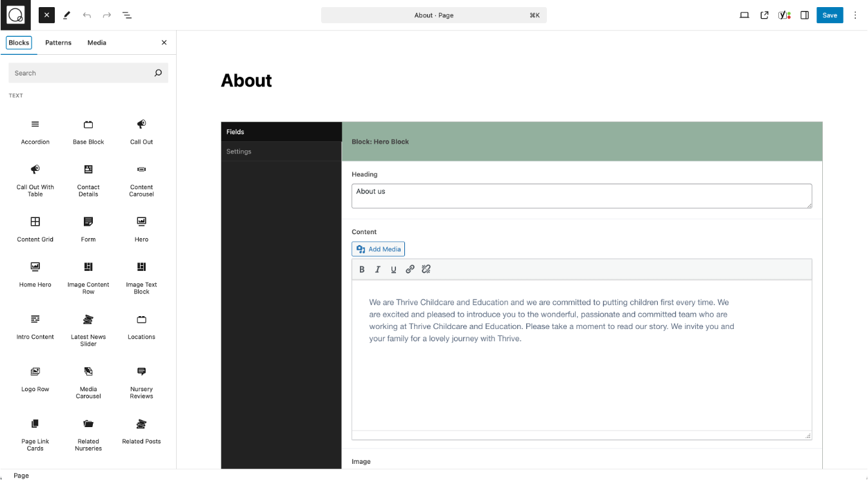Open the Document Overview list icon
The width and height of the screenshot is (868, 480).
click(x=127, y=15)
